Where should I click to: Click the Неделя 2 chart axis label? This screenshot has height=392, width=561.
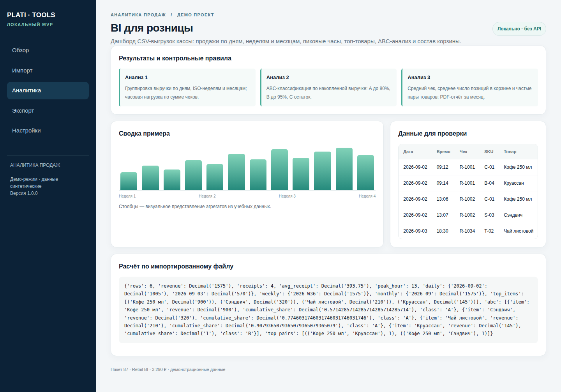point(207,196)
